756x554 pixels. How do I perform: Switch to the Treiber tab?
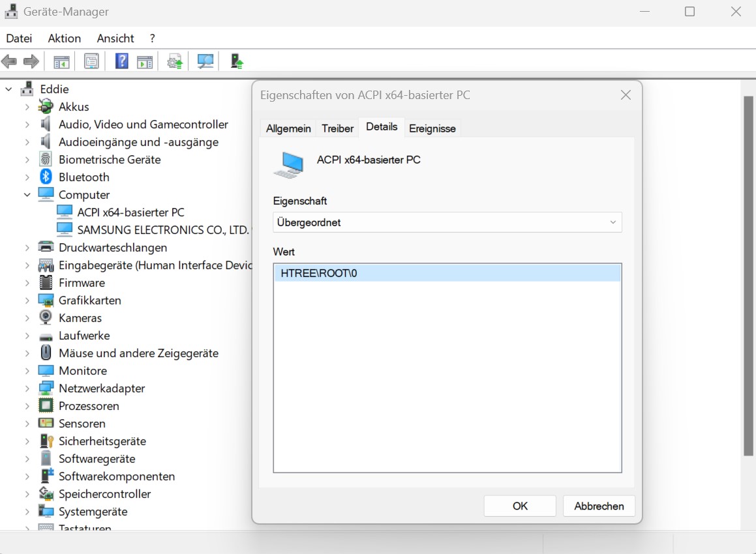click(337, 128)
